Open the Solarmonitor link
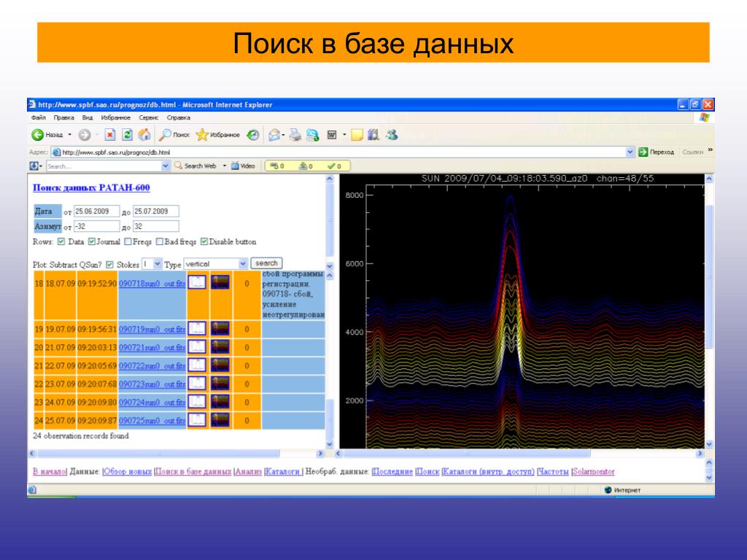Viewport: 747px width, 560px height. [594, 472]
